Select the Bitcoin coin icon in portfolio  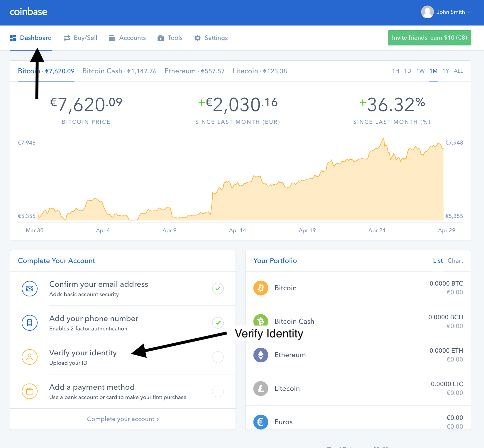pyautogui.click(x=260, y=288)
